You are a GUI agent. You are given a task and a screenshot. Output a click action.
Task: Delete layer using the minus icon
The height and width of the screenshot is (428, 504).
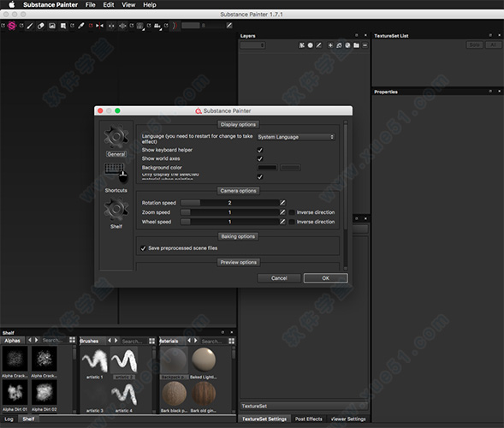tap(365, 45)
